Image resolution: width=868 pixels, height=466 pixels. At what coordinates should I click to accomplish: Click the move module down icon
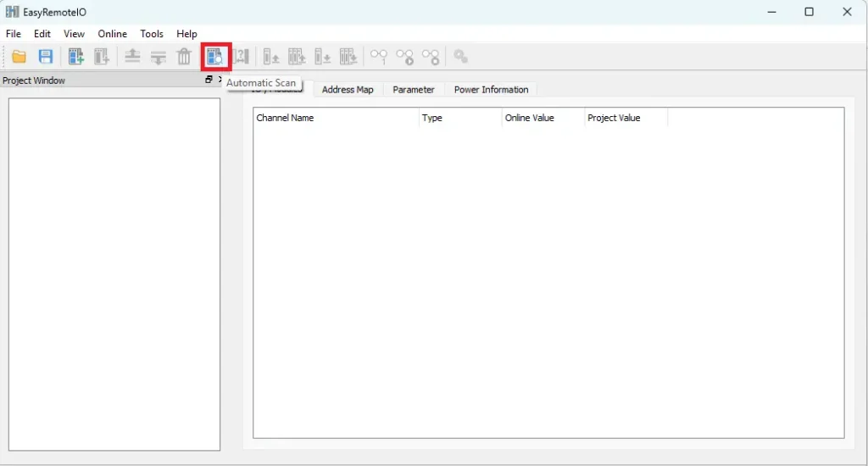[x=159, y=57]
